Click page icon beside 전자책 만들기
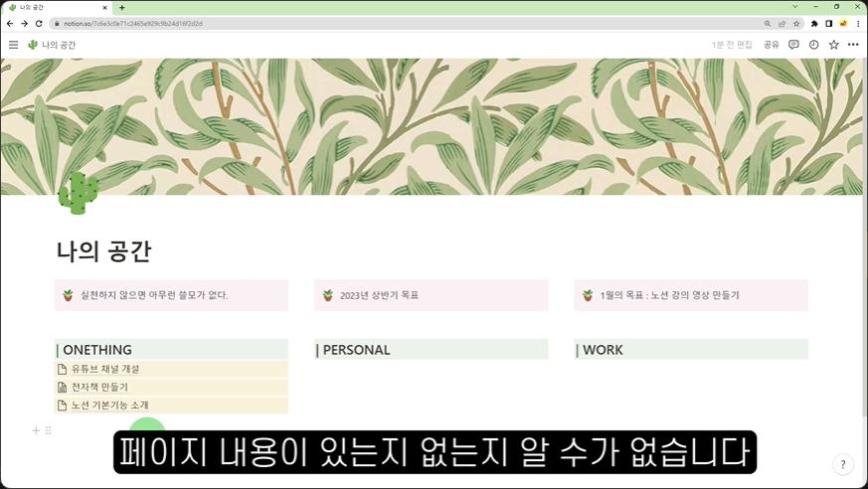This screenshot has height=489, width=868. (x=62, y=387)
